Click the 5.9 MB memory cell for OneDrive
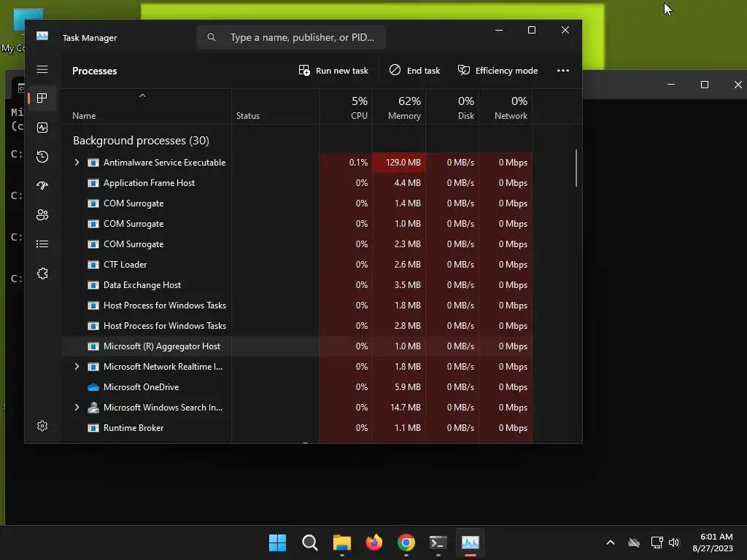747x560 pixels. [399, 387]
